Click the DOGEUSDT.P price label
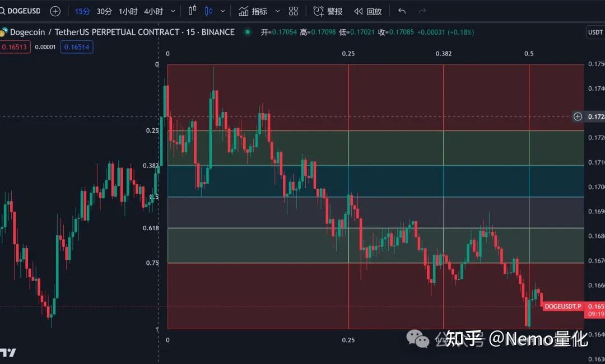This screenshot has height=364, width=605. pos(562,307)
